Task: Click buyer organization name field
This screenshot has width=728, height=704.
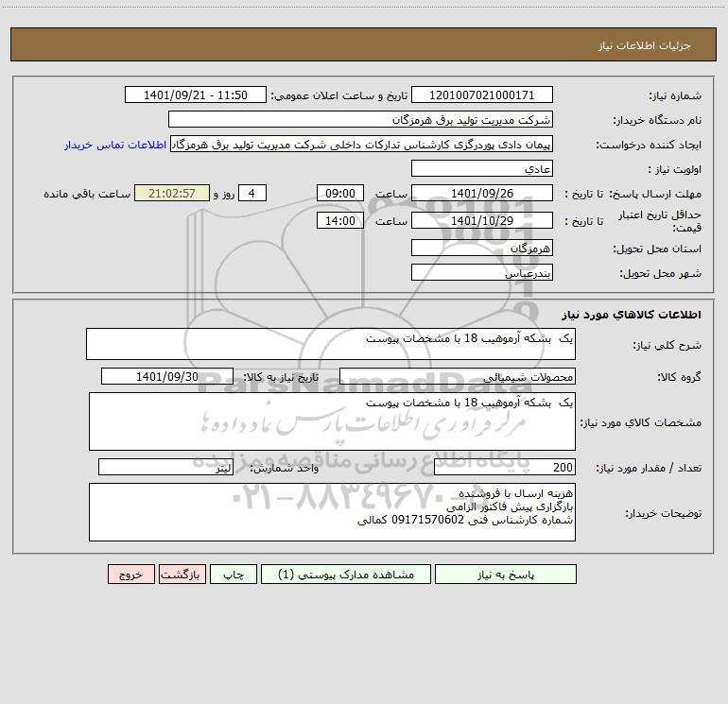Action: click(x=360, y=119)
